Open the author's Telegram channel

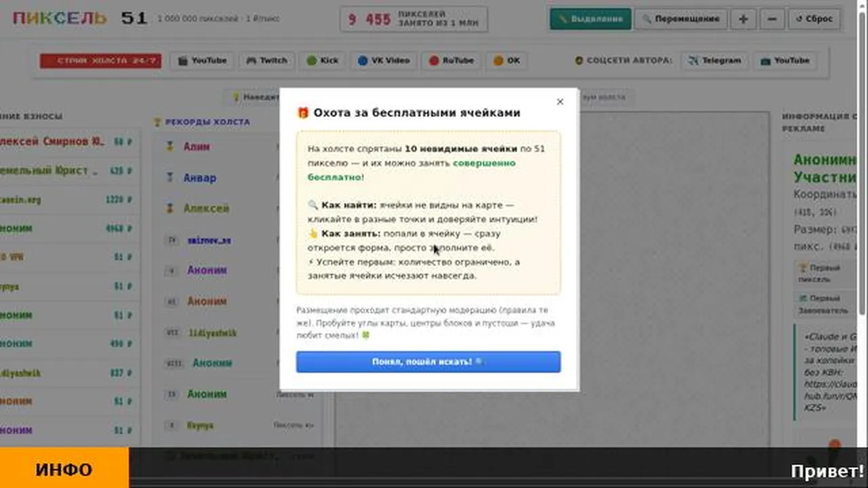point(715,60)
